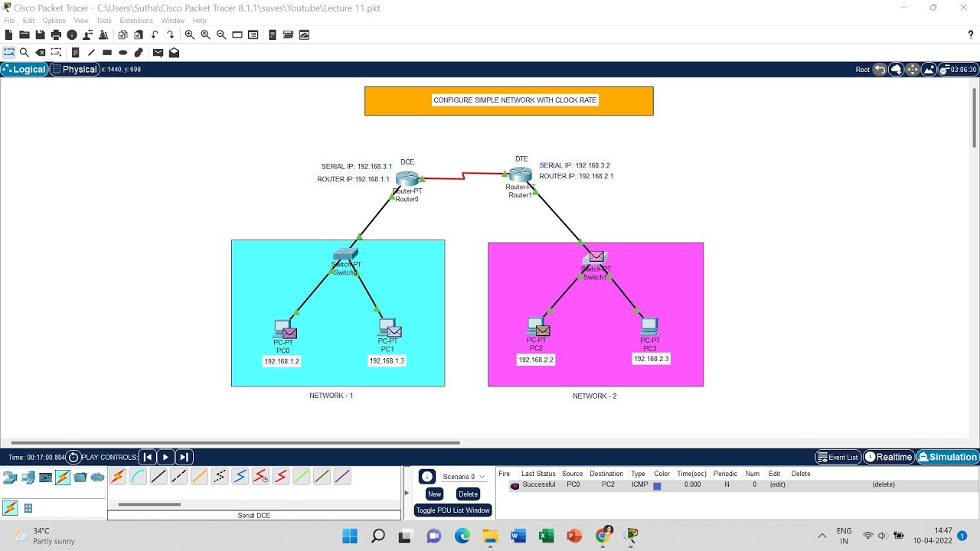980x551 pixels.
Task: Open the Edit menu
Action: 28,21
